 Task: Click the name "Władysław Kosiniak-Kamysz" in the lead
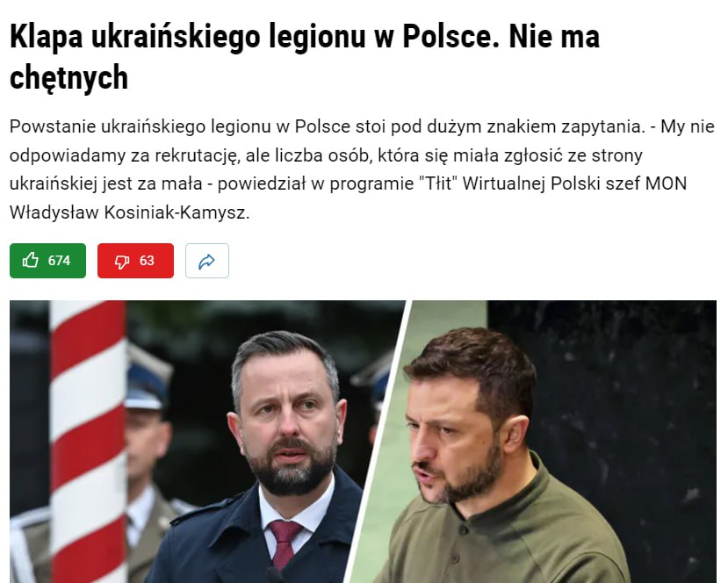130,212
